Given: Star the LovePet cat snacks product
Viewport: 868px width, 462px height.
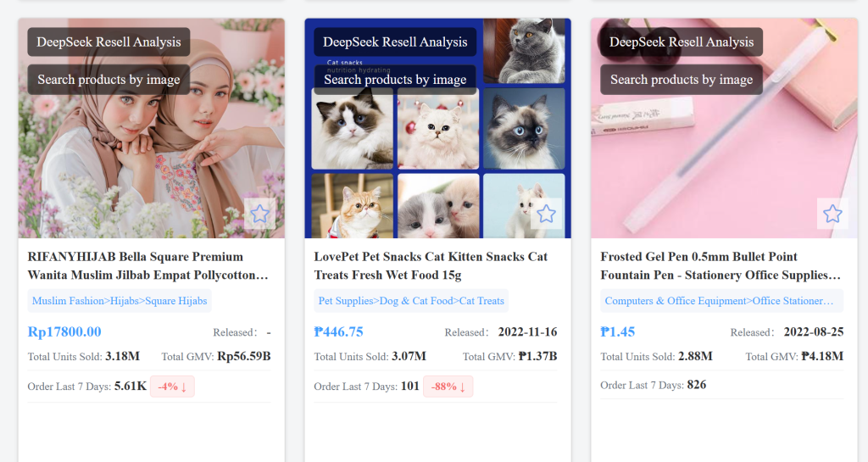Looking at the screenshot, I should (547, 214).
